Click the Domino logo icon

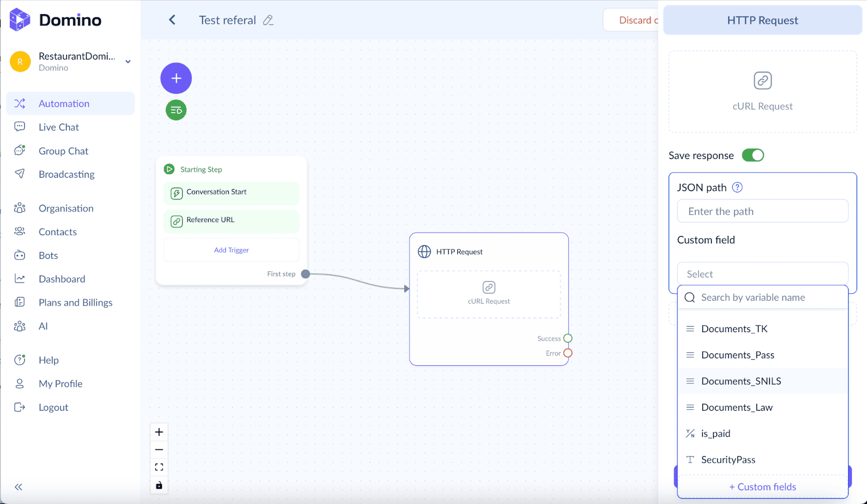point(20,20)
